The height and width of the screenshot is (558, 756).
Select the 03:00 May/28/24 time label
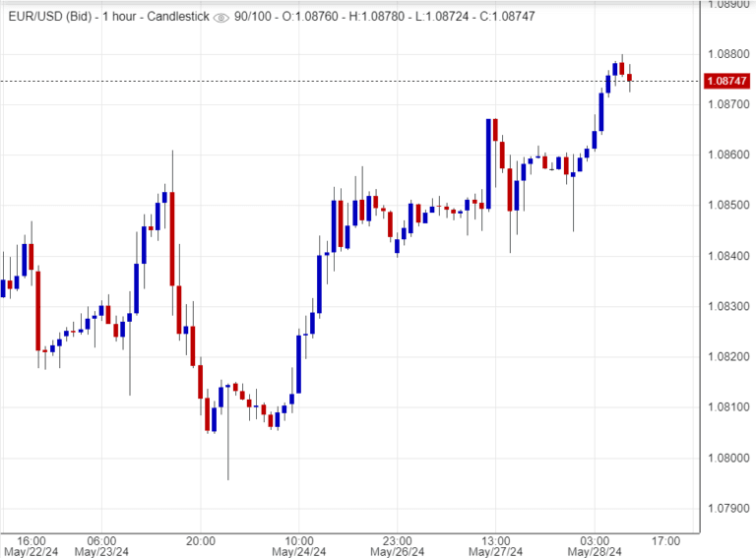click(x=595, y=546)
